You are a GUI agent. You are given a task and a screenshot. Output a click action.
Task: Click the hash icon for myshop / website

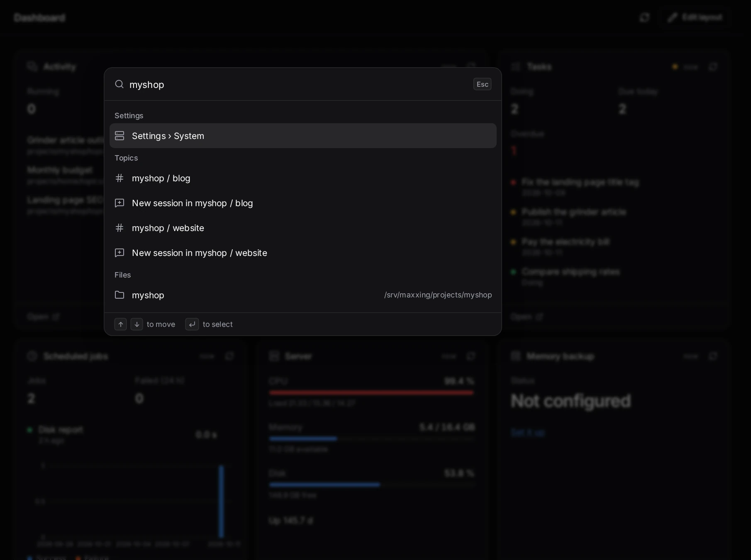click(119, 228)
